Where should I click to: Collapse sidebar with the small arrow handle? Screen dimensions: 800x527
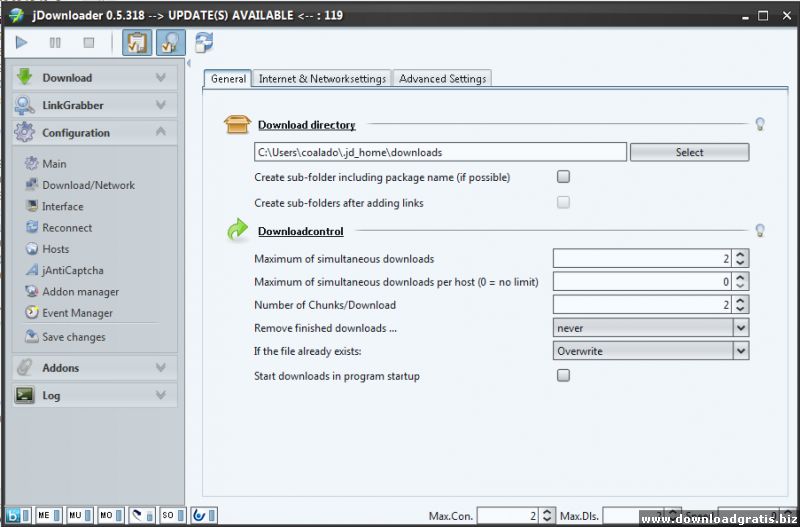(188, 64)
